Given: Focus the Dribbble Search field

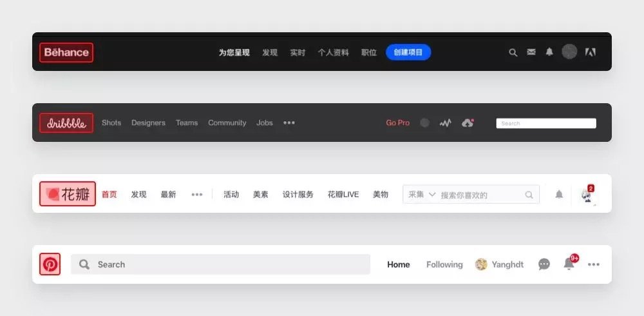Looking at the screenshot, I should 546,123.
